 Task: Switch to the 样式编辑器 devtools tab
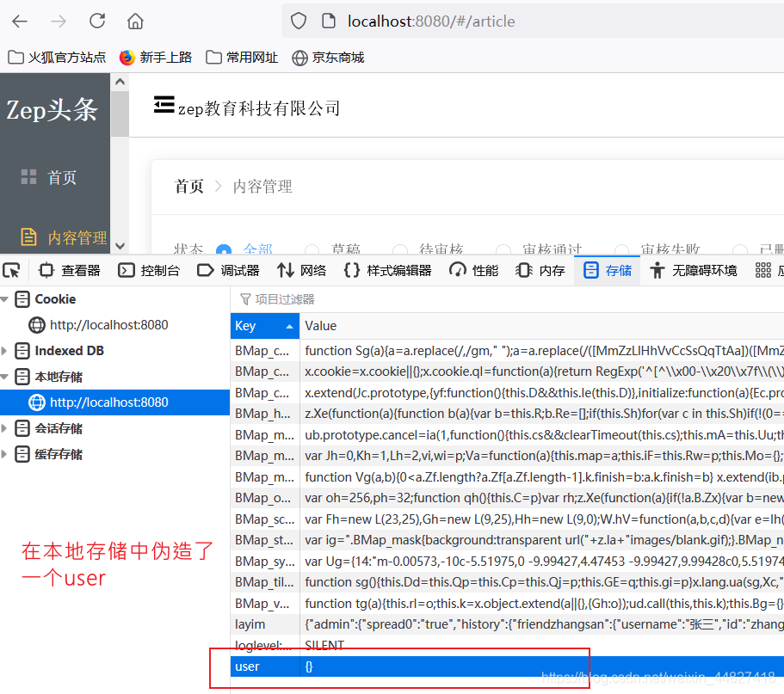click(x=387, y=270)
